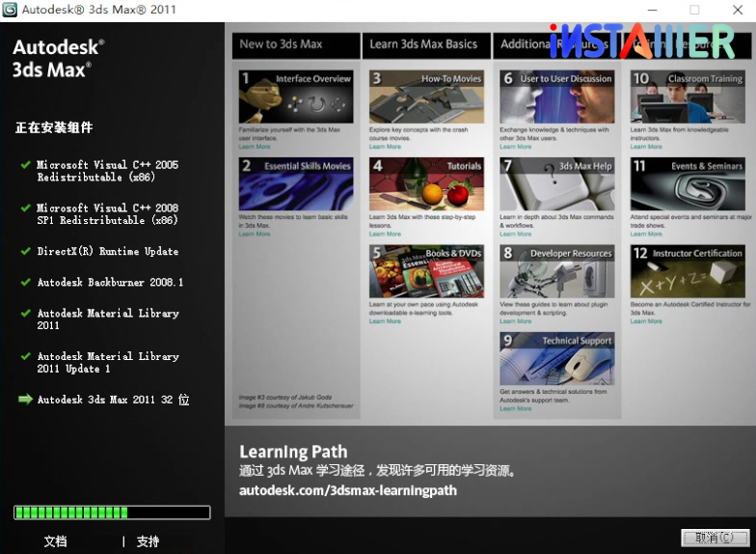Select the Microsoft Visual C++ 2005 Redistributable text
Image resolution: width=756 pixels, height=554 pixels.
[x=108, y=171]
